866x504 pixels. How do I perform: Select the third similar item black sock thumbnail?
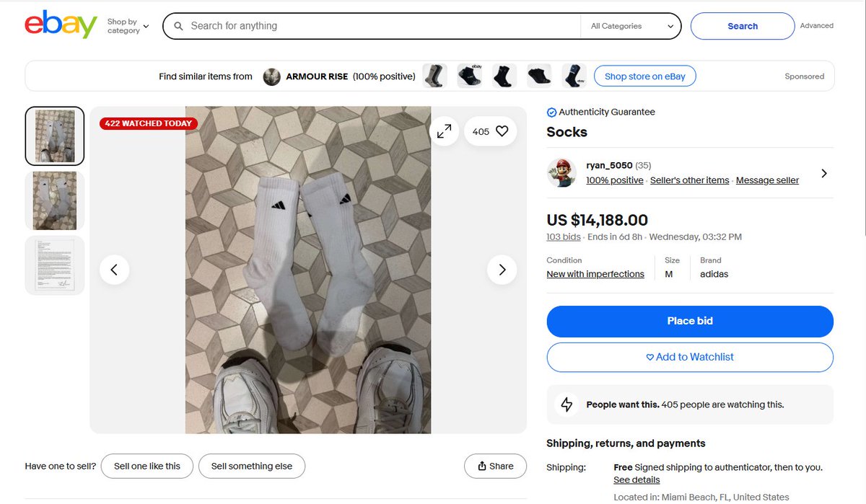[x=504, y=76]
